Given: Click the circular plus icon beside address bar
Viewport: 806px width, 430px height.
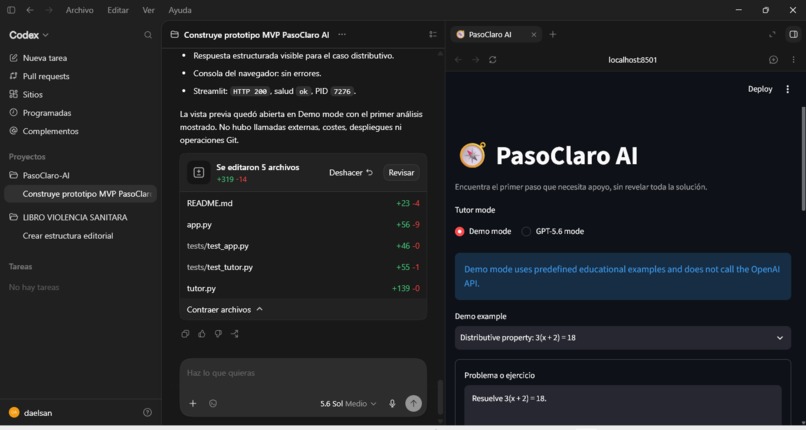Looking at the screenshot, I should [x=773, y=60].
